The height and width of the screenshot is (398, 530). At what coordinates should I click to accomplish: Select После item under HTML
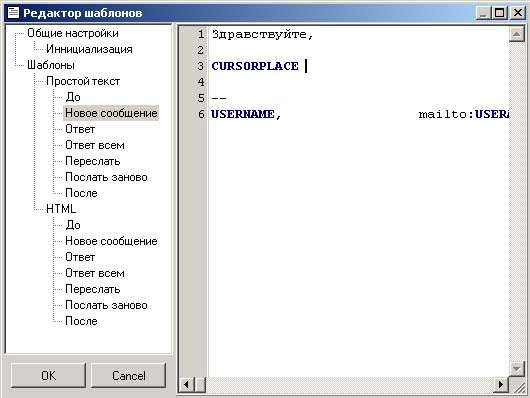(81, 321)
